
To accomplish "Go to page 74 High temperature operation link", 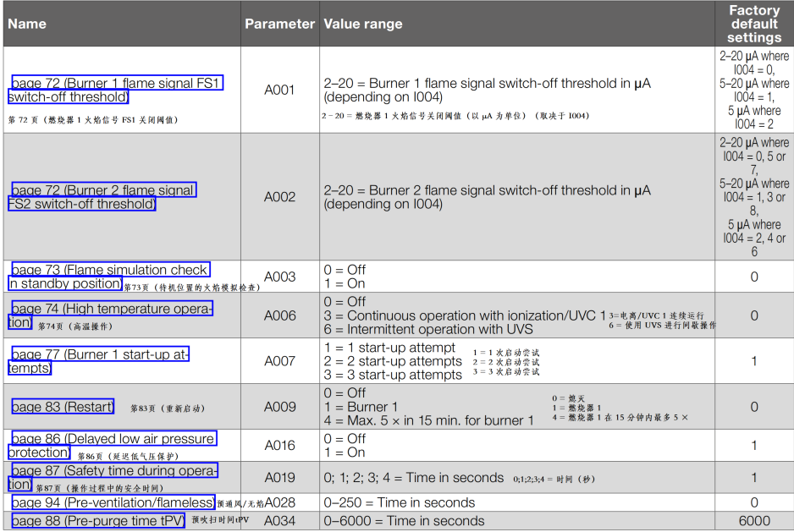I will (x=112, y=310).
